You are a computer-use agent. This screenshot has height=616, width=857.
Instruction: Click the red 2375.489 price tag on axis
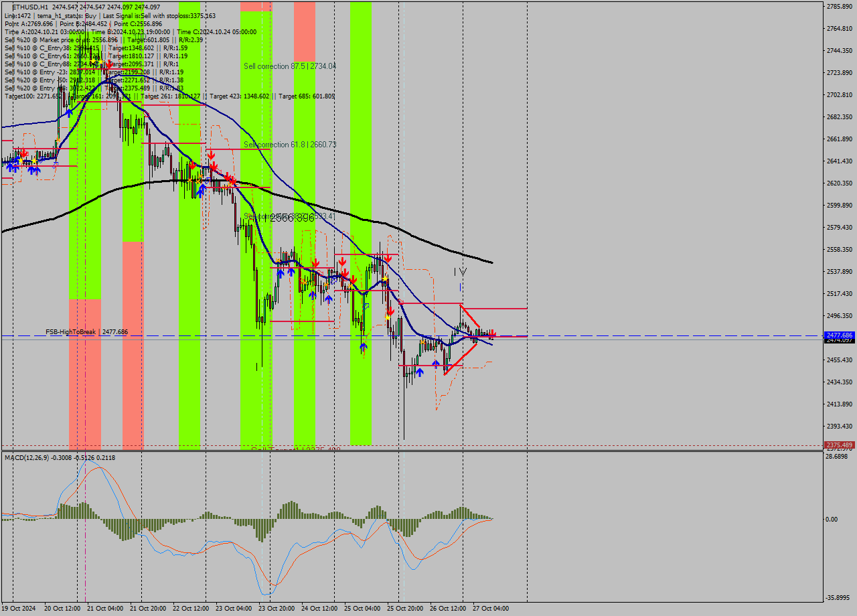click(x=840, y=445)
